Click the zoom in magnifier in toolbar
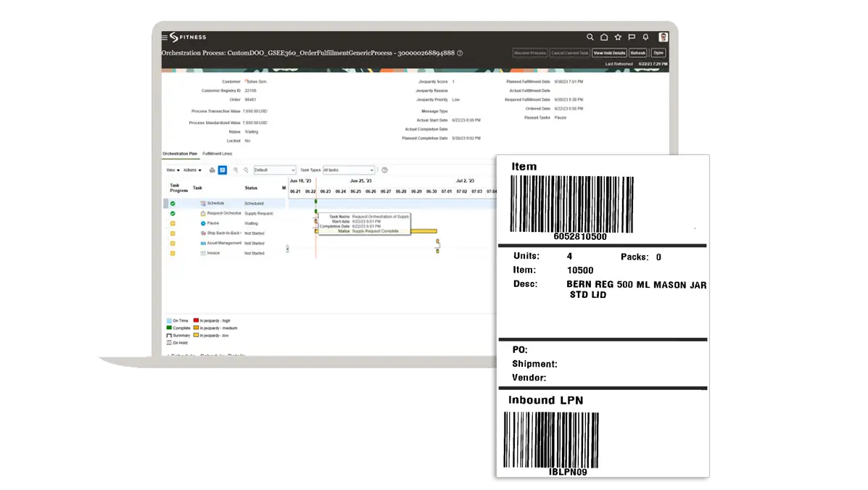Viewport: 868px width, 490px height. coord(236,170)
